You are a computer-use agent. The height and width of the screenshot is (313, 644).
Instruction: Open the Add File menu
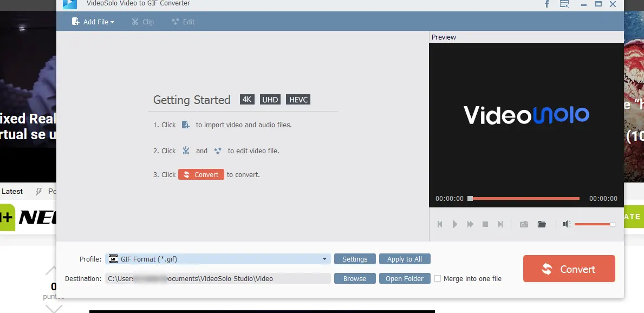point(93,22)
